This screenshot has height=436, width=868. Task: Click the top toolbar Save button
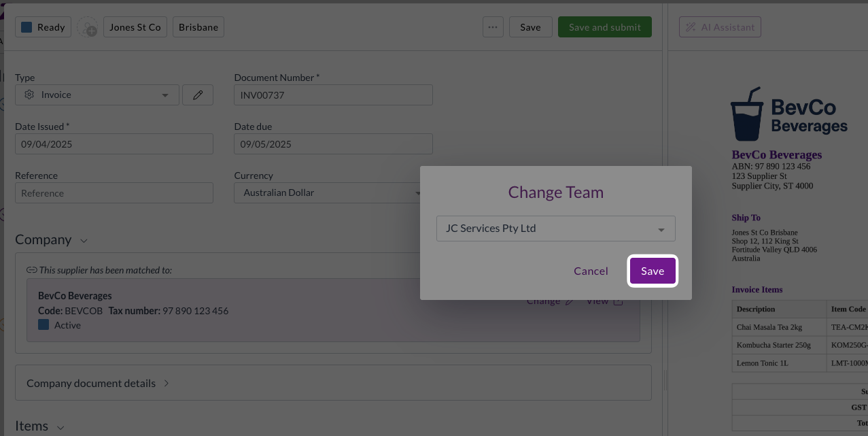530,27
